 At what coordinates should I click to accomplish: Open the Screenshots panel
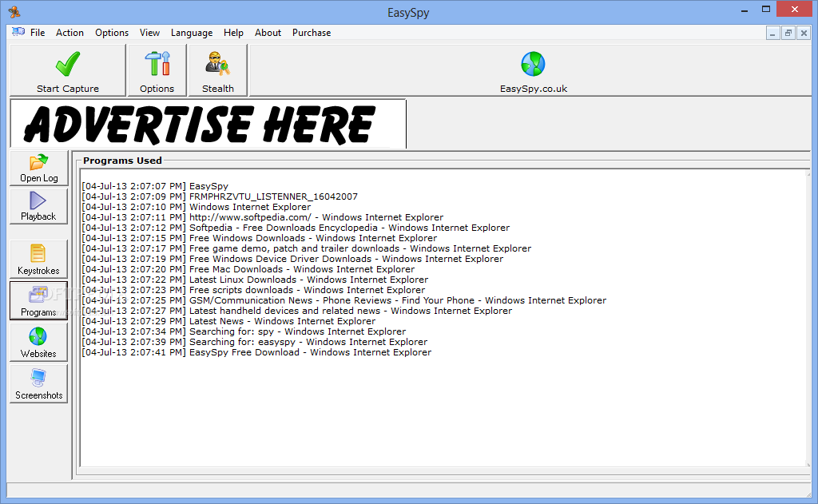[38, 384]
